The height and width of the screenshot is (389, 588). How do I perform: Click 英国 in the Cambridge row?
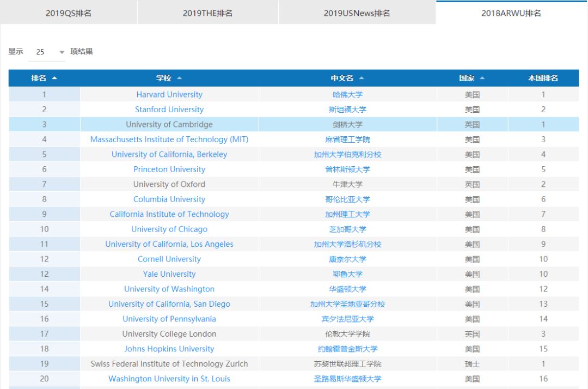point(472,125)
